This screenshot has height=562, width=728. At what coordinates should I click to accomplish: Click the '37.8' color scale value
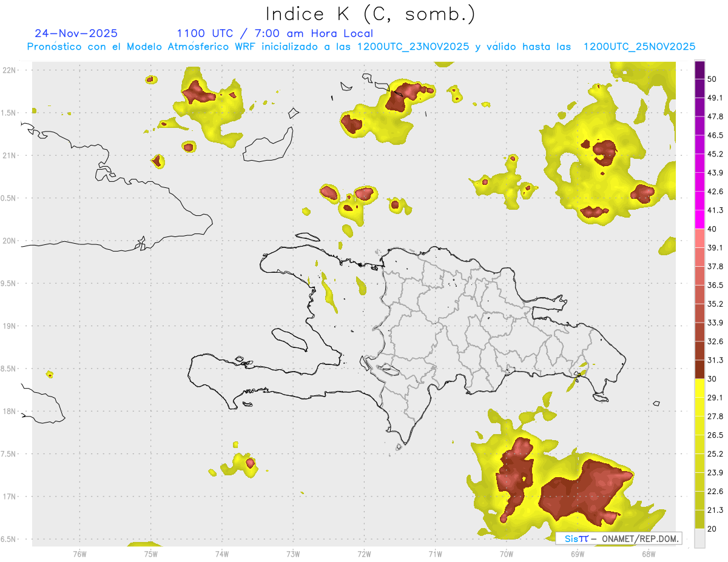click(715, 266)
